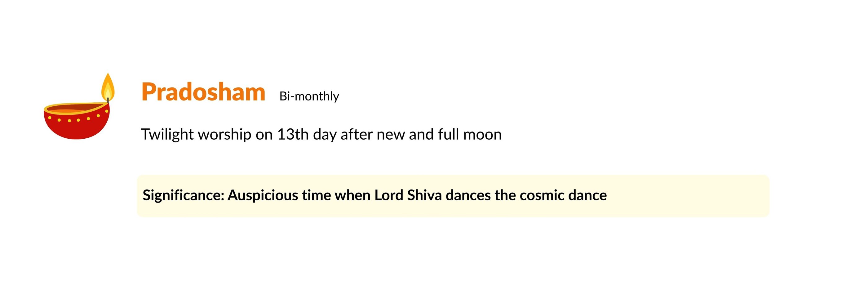Click the black wick of the lamp
This screenshot has height=290, width=868.
108,100
